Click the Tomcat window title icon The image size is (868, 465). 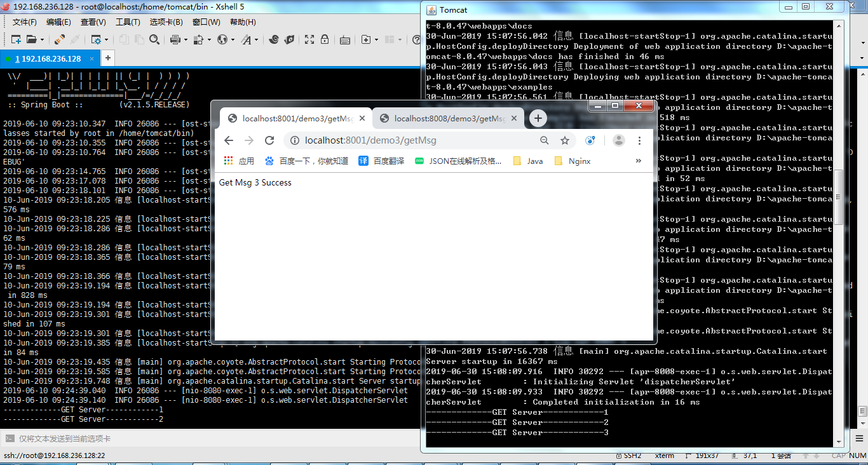point(430,10)
